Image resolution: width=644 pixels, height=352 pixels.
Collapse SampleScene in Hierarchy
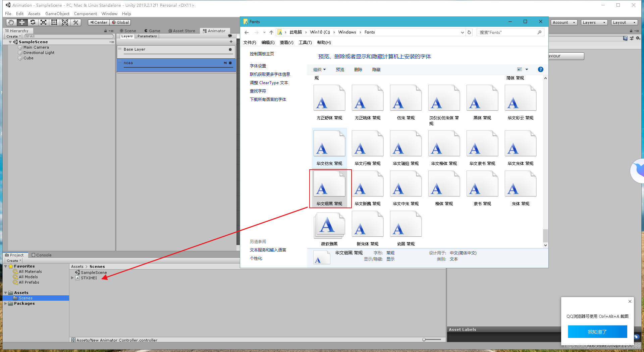click(10, 42)
